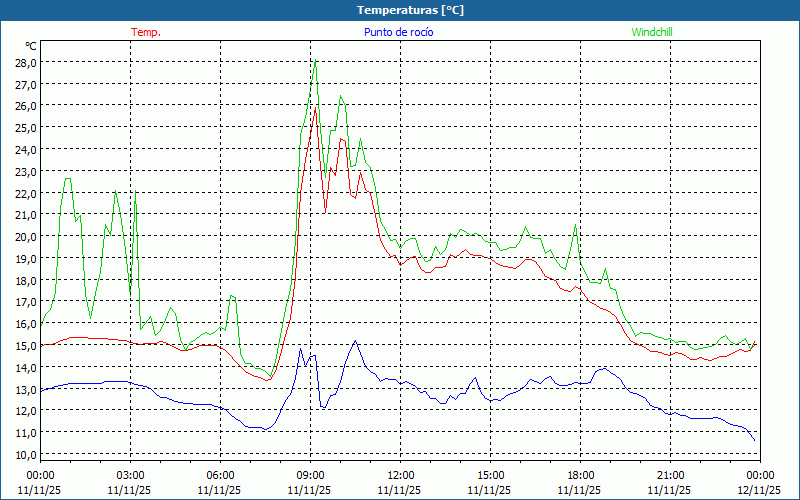The image size is (800, 500).
Task: Click the 03:00 time axis label
Action: pos(130,475)
